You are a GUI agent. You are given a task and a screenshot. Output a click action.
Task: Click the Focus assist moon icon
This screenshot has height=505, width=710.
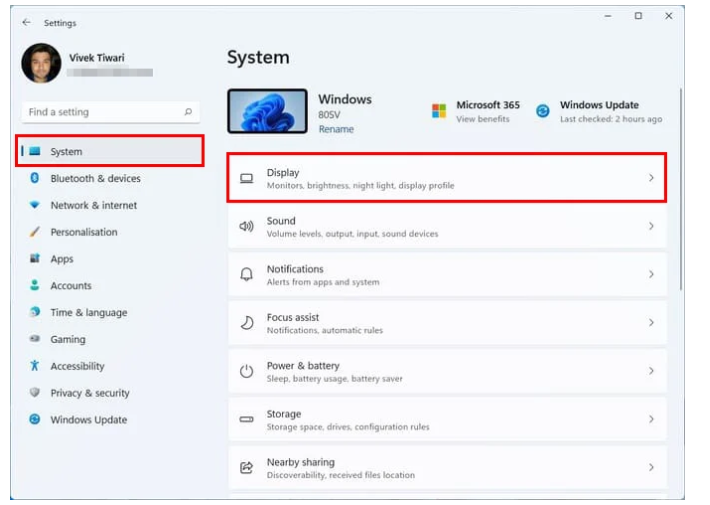pyautogui.click(x=246, y=323)
